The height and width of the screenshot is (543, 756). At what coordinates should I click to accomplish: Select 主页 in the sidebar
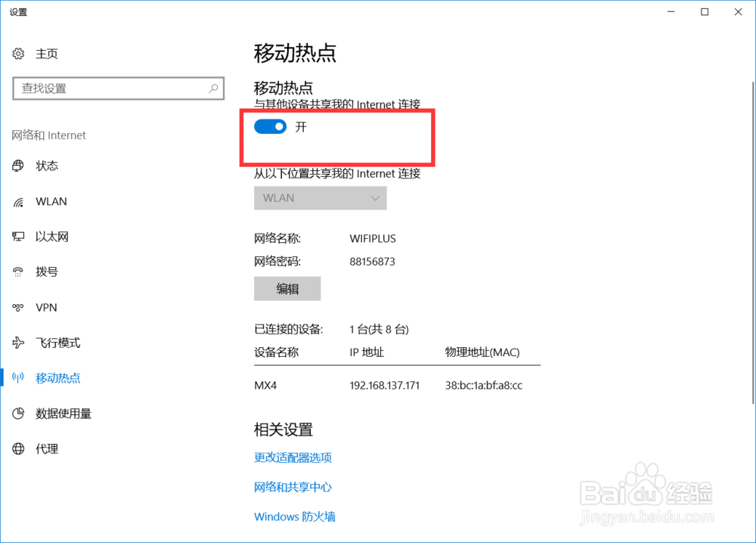point(47,53)
